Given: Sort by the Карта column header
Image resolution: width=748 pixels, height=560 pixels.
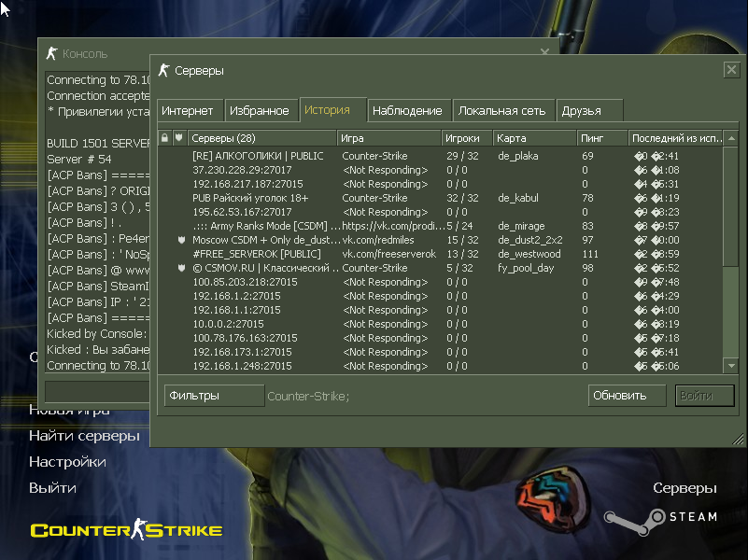Looking at the screenshot, I should 535,138.
